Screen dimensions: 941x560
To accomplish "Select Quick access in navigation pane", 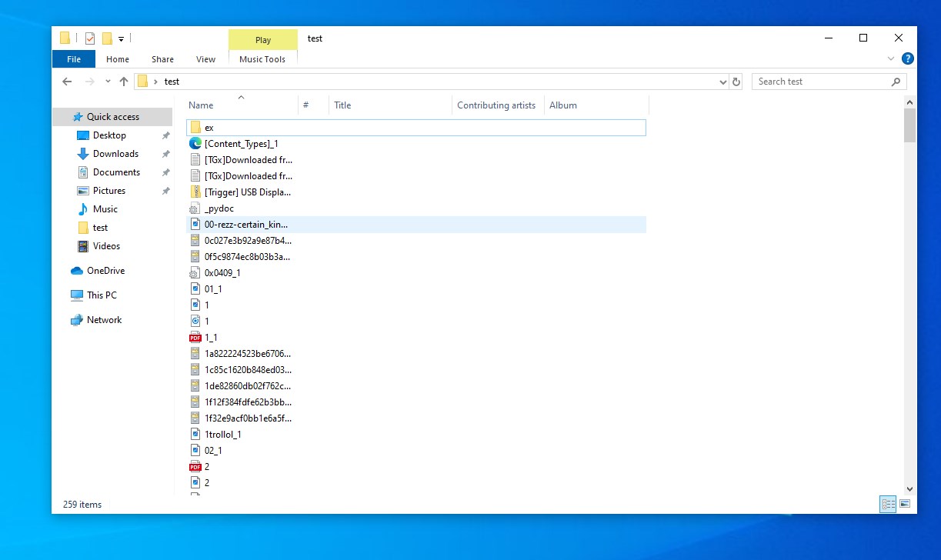I will (x=112, y=117).
